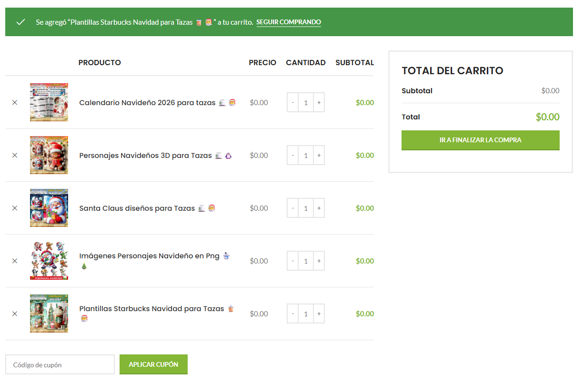Decrease quantity of Imágenes Personajes Navideño

coord(292,261)
